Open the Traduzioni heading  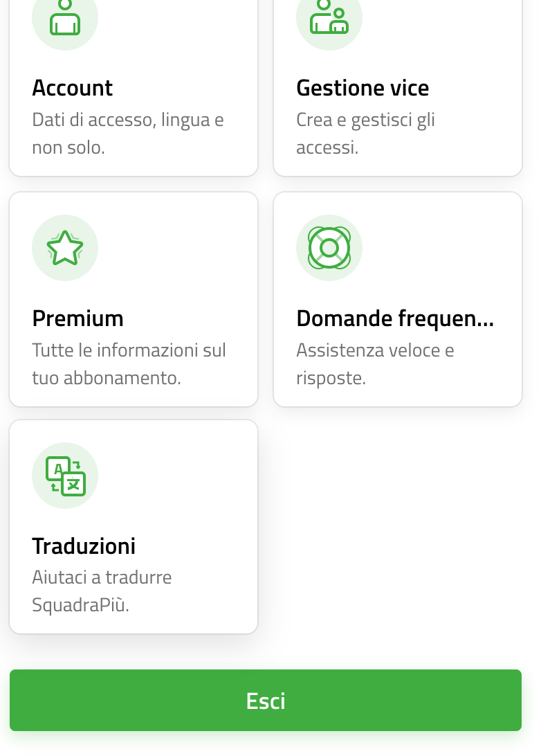pos(83,546)
